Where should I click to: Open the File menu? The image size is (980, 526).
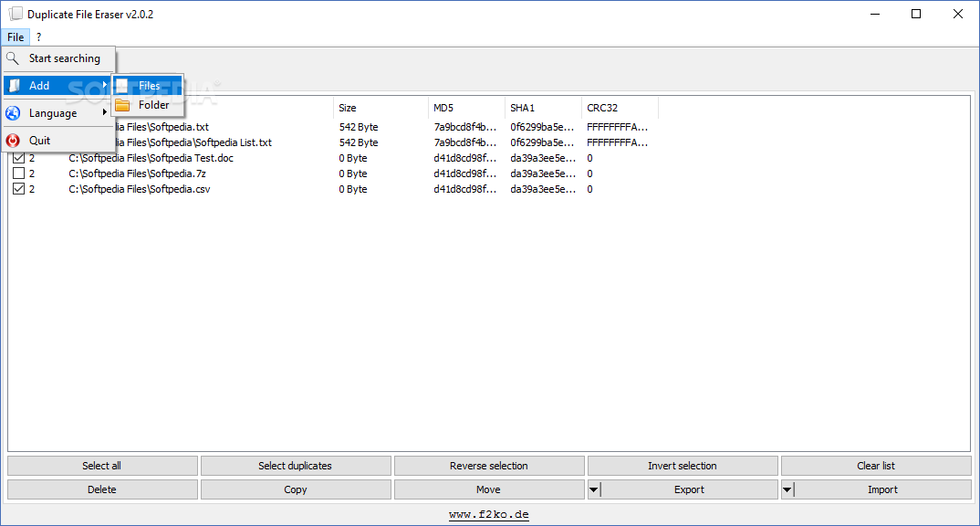pos(16,37)
